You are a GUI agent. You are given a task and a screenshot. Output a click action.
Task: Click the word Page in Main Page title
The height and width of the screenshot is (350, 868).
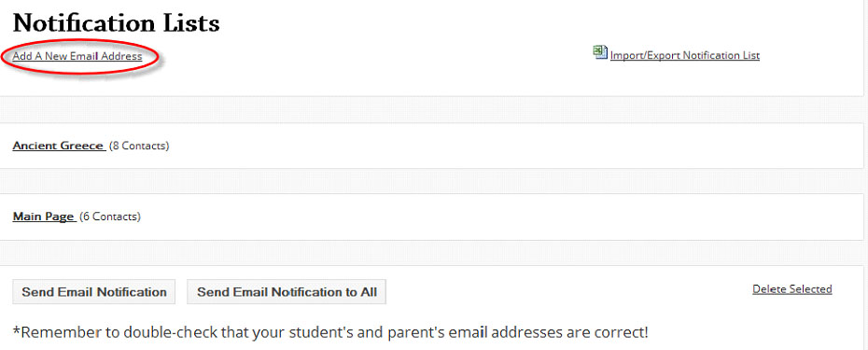[x=59, y=217]
